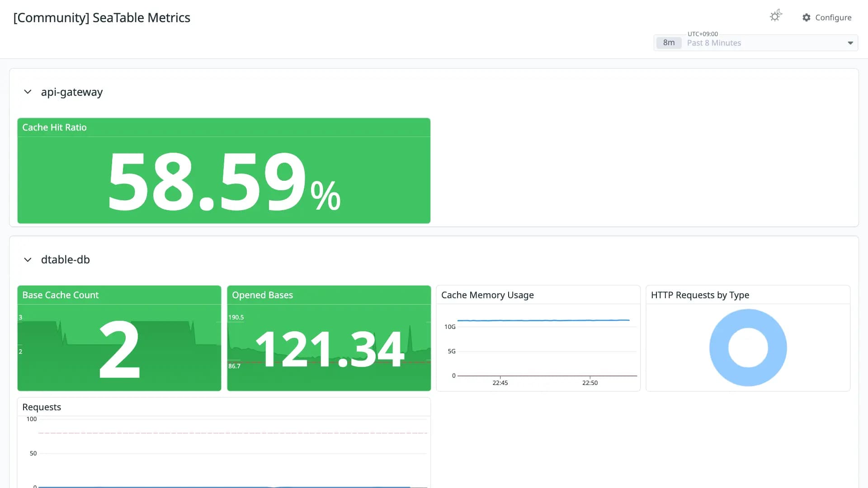868x488 pixels.
Task: Select the Opened Bases widget title
Action: pos(262,295)
